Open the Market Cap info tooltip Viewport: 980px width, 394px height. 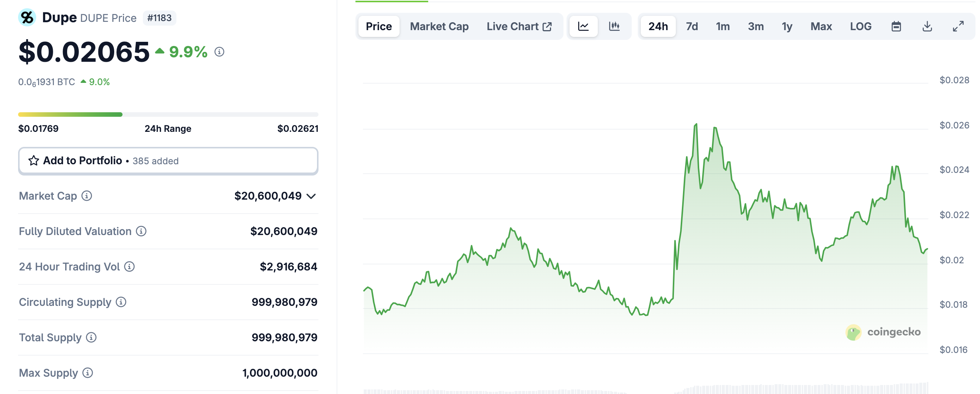[x=87, y=197]
